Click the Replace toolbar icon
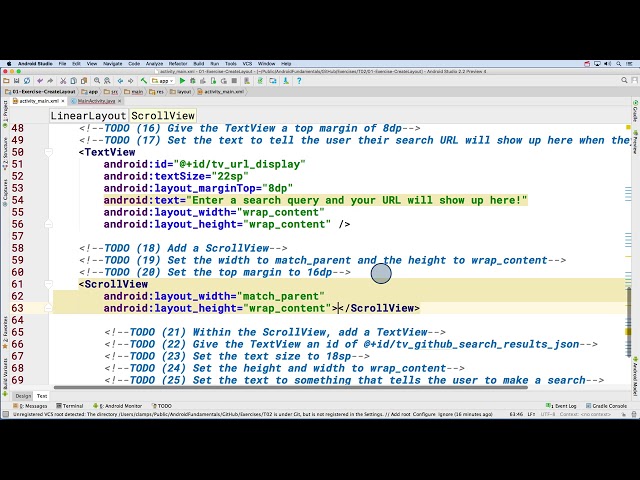 coord(107,81)
